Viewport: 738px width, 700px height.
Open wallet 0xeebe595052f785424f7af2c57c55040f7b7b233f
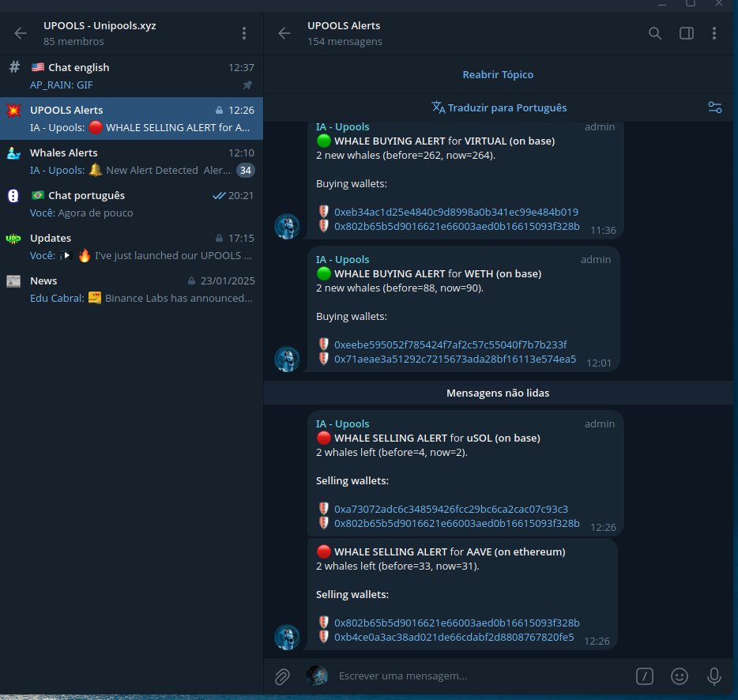click(x=450, y=344)
